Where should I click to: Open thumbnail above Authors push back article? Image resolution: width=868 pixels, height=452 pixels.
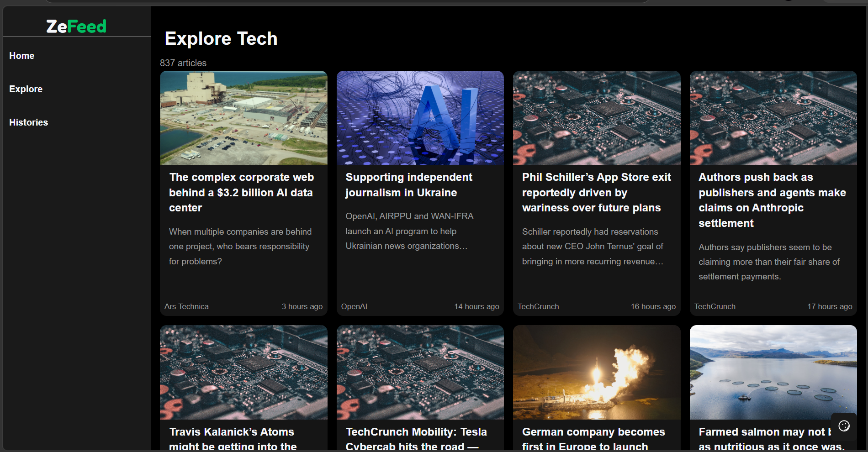coord(773,118)
